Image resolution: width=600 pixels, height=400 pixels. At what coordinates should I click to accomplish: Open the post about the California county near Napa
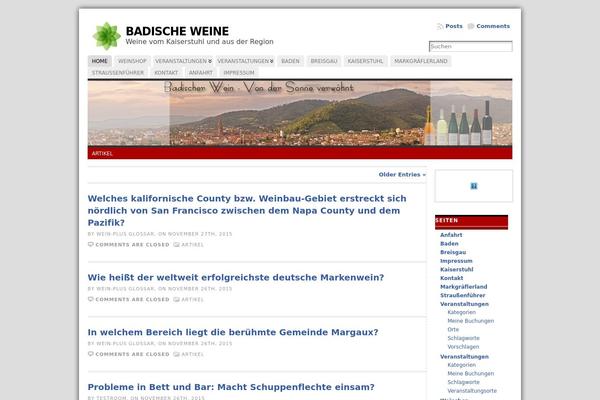[247, 211]
